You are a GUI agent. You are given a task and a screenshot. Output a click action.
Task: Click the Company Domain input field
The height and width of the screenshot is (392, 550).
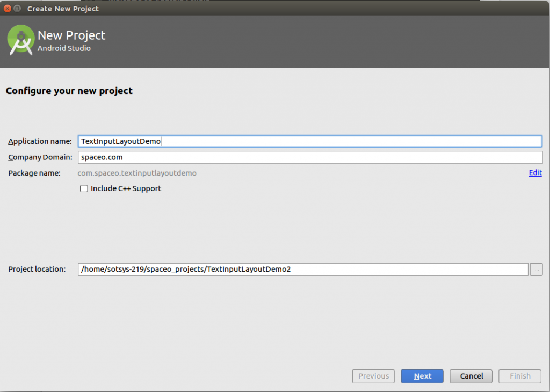tap(310, 157)
